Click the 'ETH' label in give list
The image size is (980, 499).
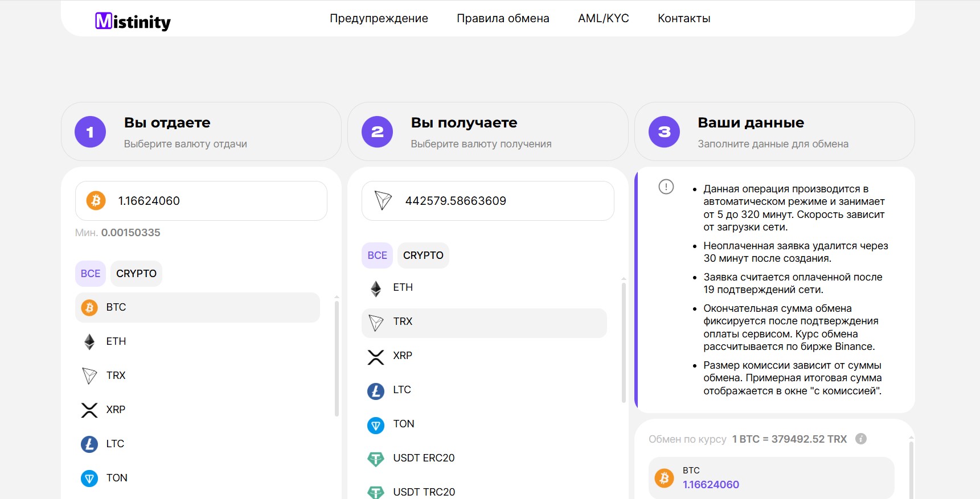point(116,341)
